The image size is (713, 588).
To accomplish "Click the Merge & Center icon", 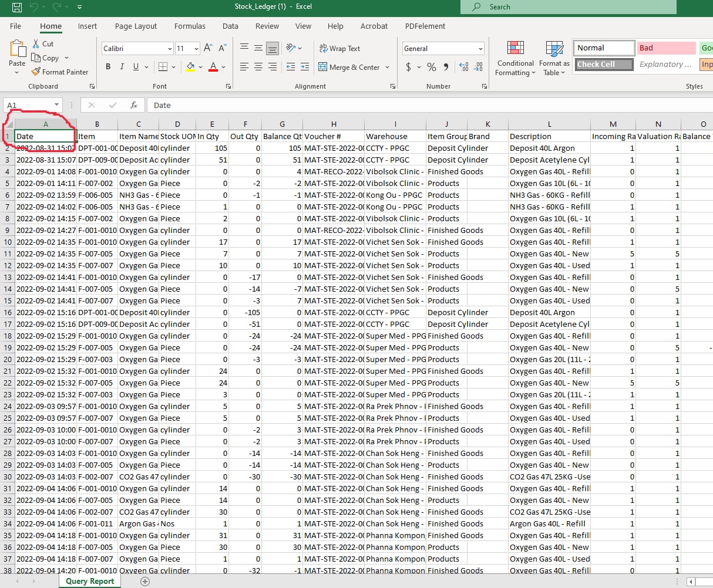I will (x=350, y=67).
